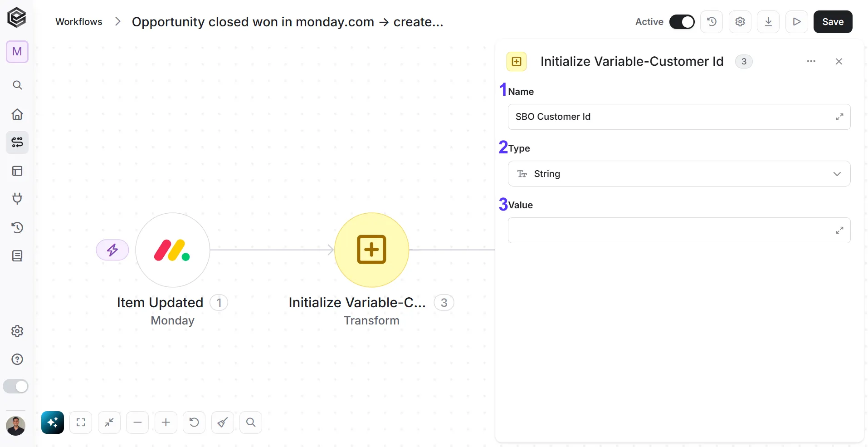Click the clean up brush tool
The width and height of the screenshot is (868, 447).
pos(223,422)
